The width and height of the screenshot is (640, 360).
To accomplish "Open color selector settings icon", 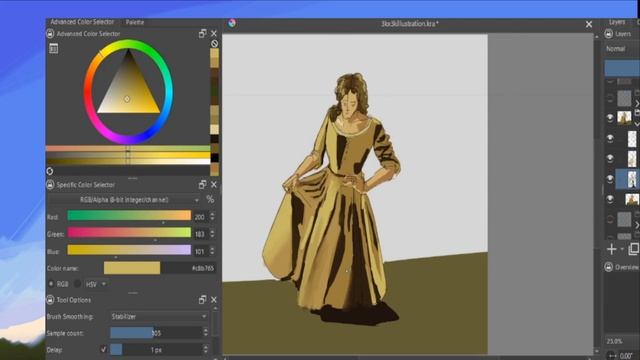I will (x=53, y=49).
